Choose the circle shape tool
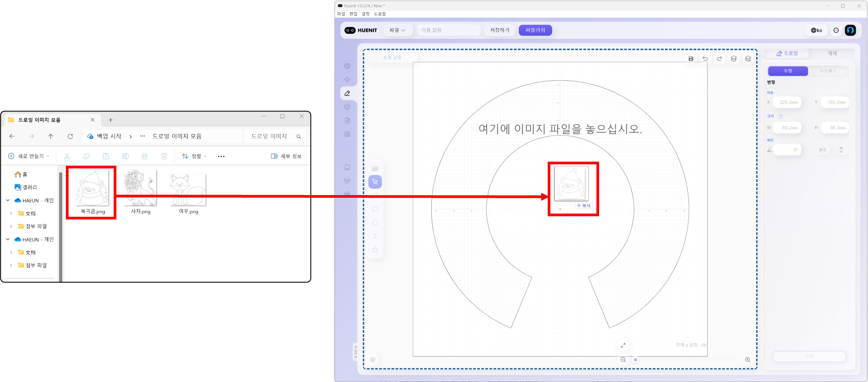This screenshot has height=382, width=868. (375, 223)
